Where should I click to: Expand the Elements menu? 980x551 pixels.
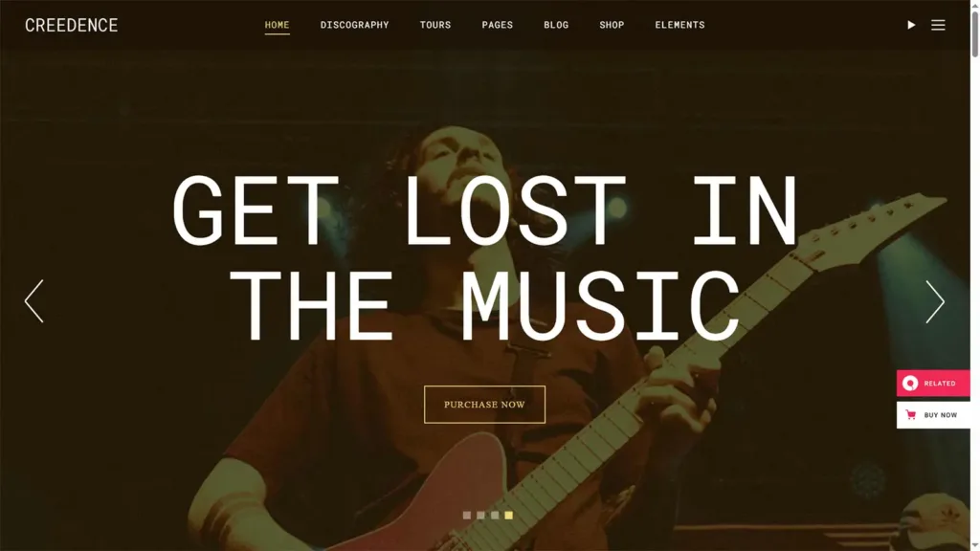[x=680, y=25]
